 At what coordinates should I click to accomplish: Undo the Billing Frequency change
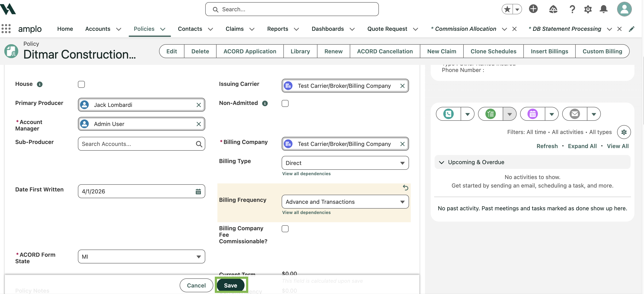coord(406,188)
